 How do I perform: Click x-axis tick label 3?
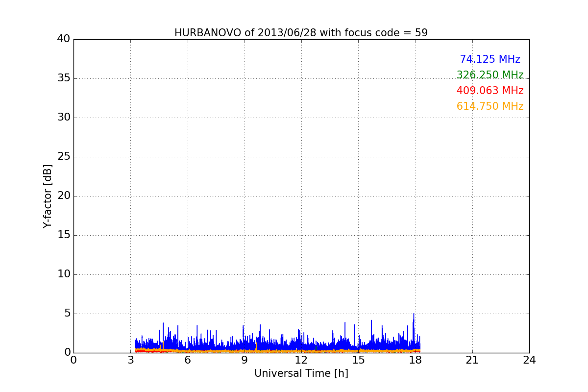[130, 360]
